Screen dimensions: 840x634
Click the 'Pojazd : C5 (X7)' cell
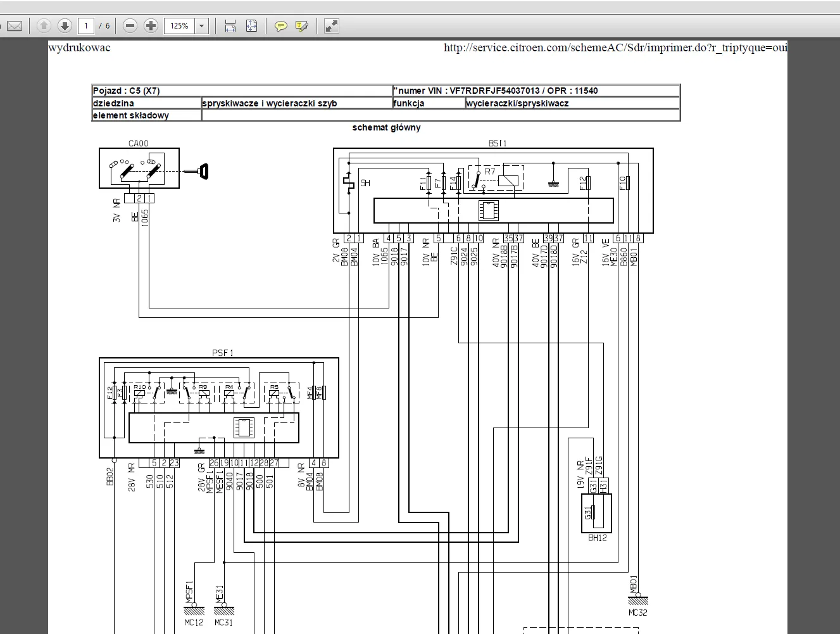pos(242,91)
